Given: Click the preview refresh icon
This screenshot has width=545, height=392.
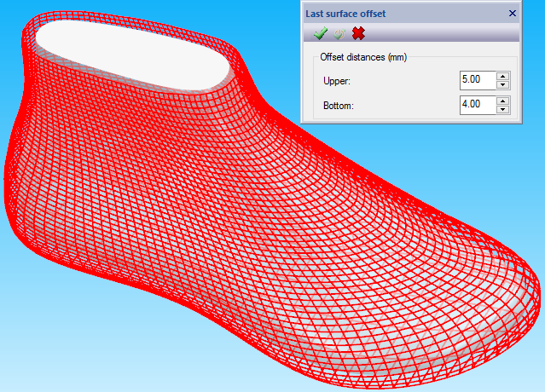Looking at the screenshot, I should coord(339,34).
